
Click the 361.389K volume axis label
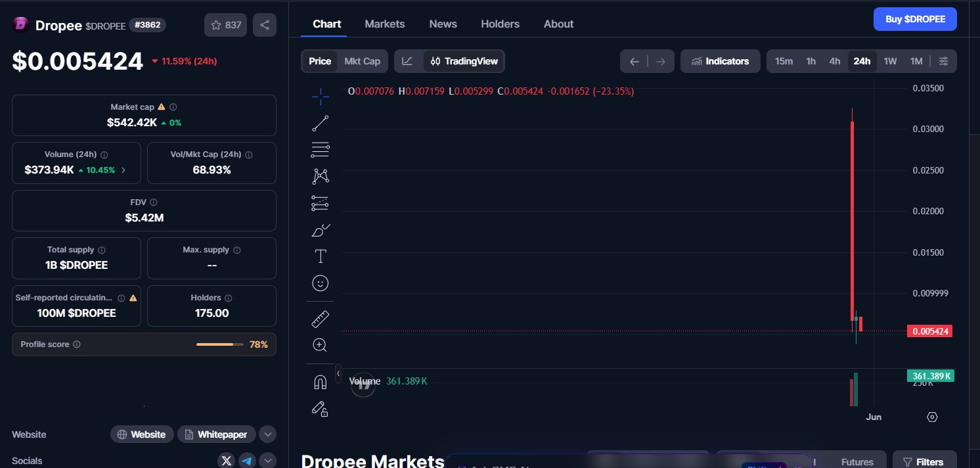(x=930, y=376)
